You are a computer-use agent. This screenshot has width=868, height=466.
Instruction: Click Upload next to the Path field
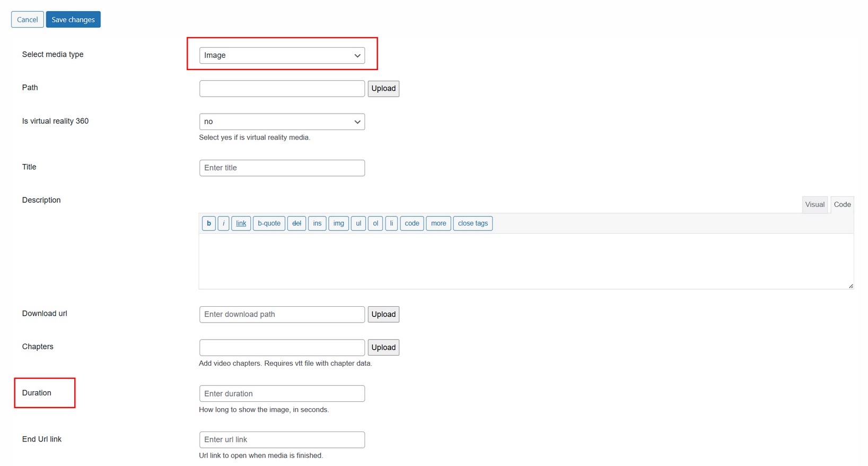[383, 89]
